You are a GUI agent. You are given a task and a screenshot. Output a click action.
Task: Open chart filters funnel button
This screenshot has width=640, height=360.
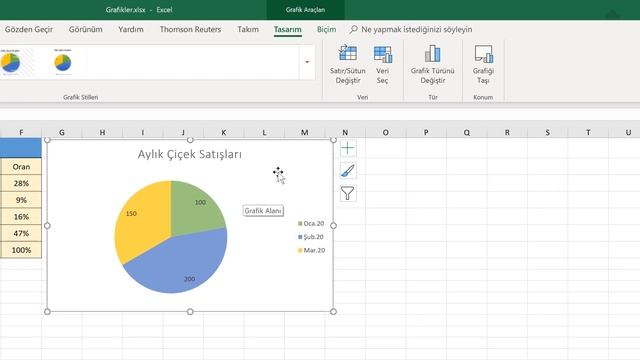(x=347, y=193)
